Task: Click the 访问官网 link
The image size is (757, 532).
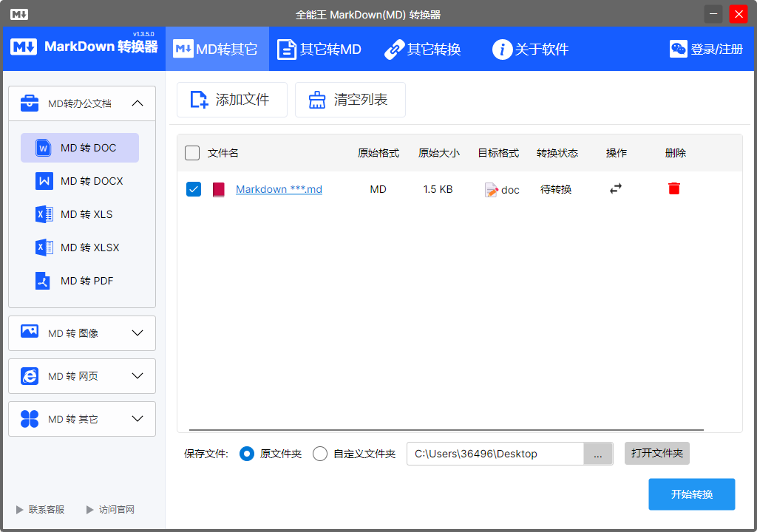Action: [x=116, y=510]
